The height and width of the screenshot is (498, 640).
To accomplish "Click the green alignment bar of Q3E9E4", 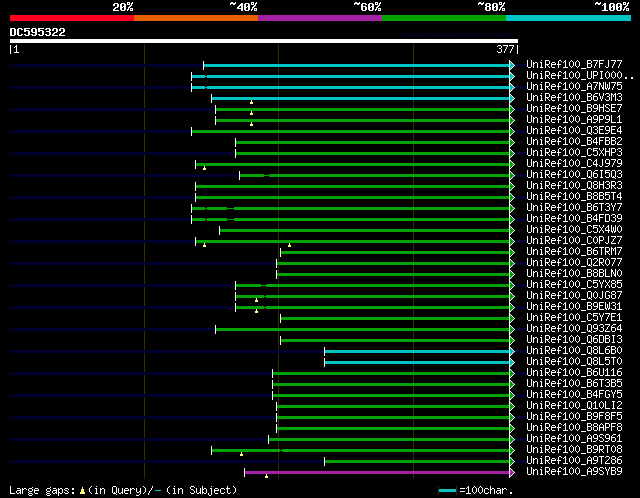I will (x=351, y=131).
